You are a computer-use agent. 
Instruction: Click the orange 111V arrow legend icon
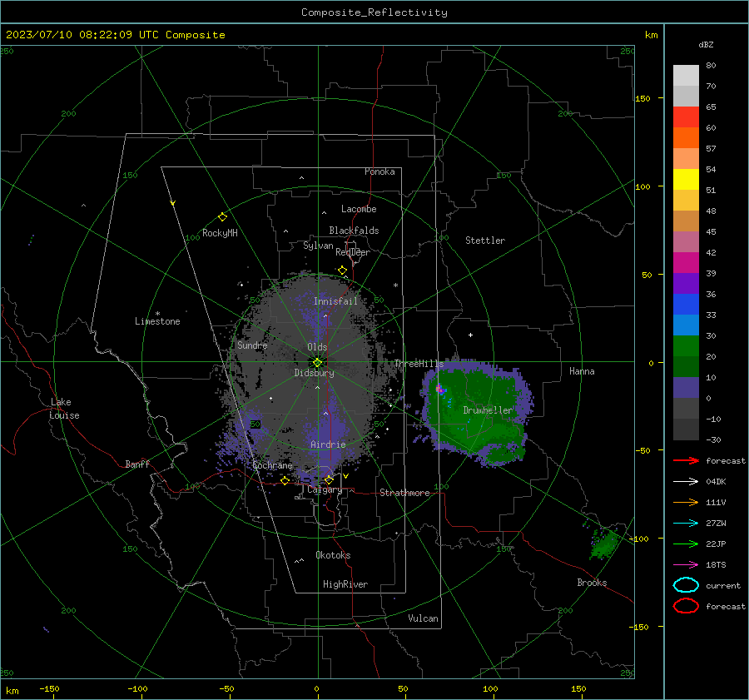click(x=686, y=502)
